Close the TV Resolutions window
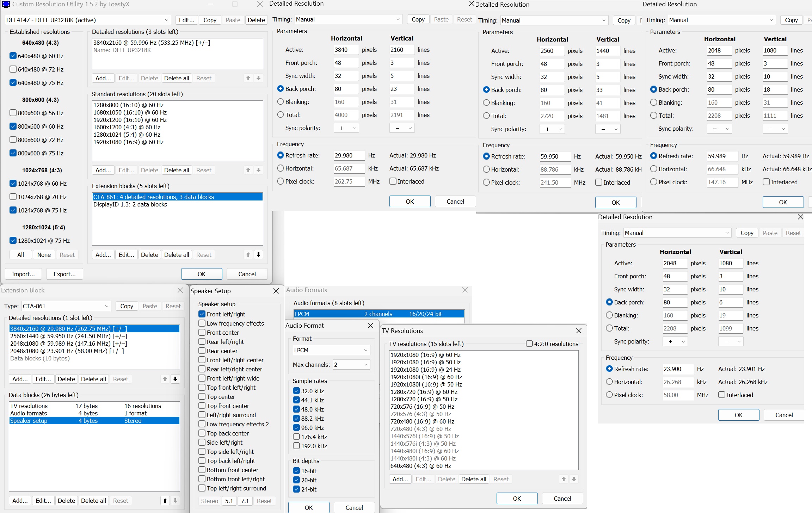 (x=579, y=331)
